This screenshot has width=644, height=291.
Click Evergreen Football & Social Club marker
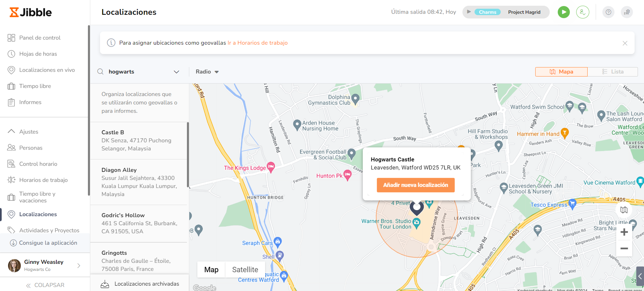click(x=351, y=154)
